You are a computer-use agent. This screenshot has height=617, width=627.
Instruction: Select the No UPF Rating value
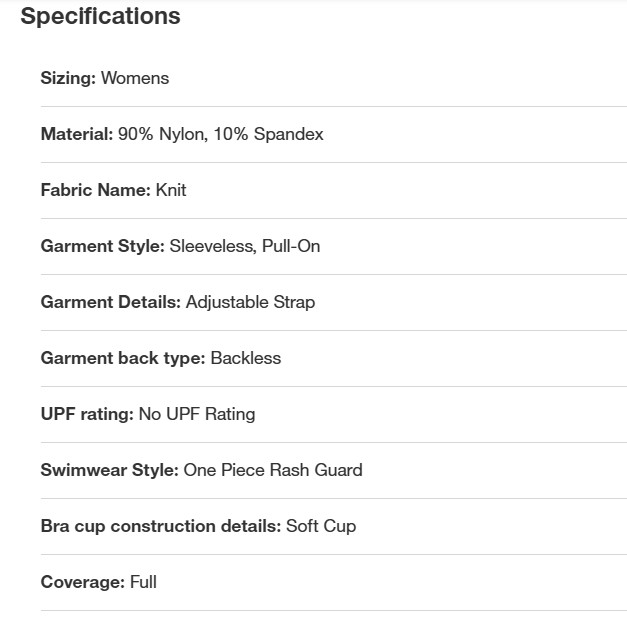(x=197, y=414)
